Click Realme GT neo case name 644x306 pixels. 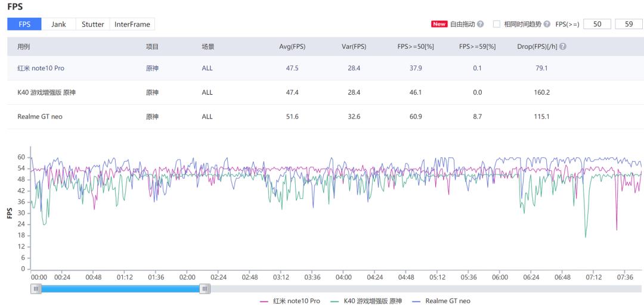(40, 117)
